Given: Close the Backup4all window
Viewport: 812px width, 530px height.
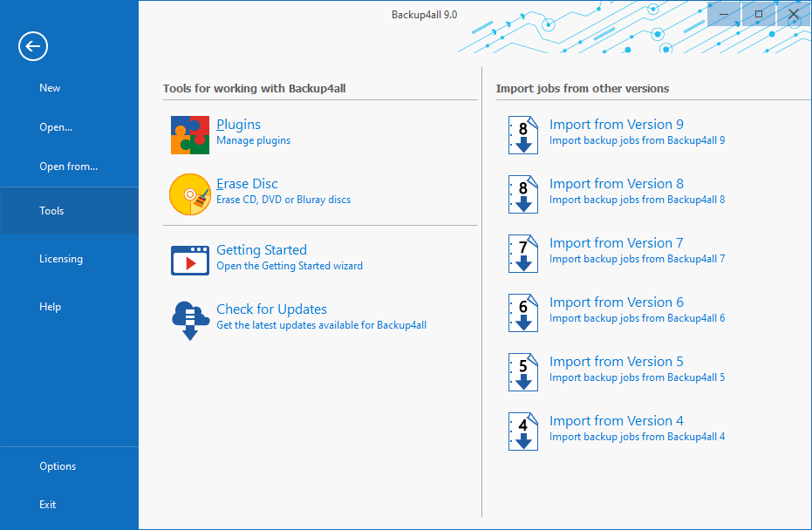Looking at the screenshot, I should point(794,14).
